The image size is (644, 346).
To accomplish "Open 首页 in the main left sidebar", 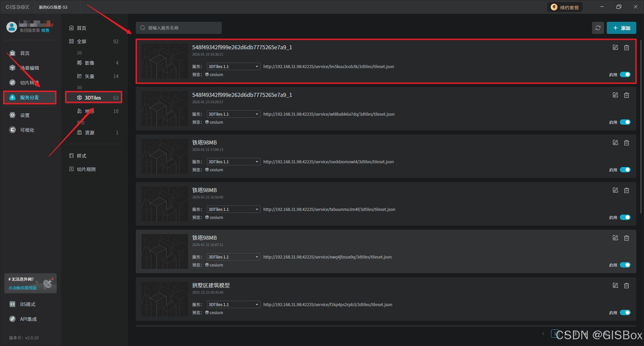I will click(x=24, y=53).
